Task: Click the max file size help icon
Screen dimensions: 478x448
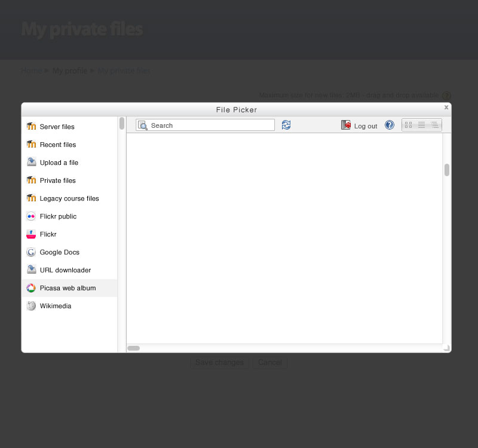Action: [446, 96]
